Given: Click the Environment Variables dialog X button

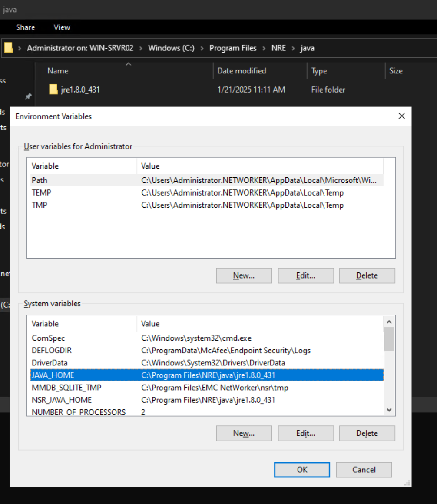Looking at the screenshot, I should tap(401, 116).
